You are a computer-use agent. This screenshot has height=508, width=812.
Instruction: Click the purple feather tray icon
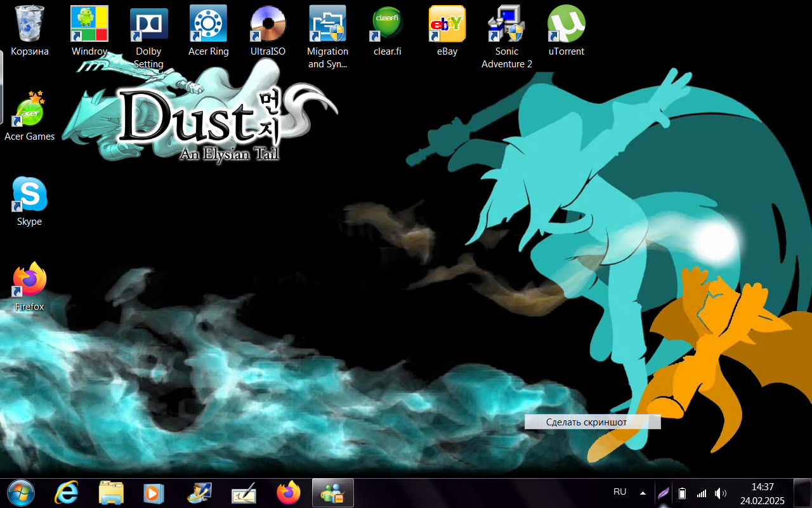tap(663, 493)
